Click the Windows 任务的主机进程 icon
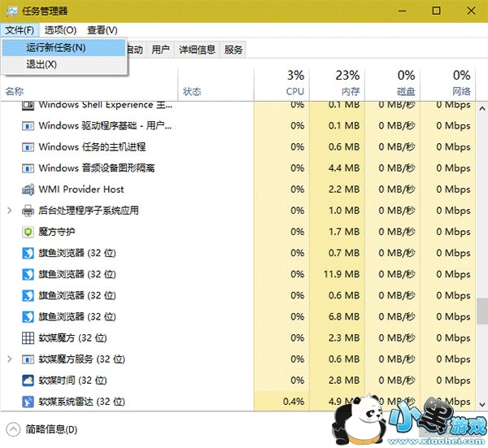Viewport: 488px width, 448px height. tap(28, 147)
